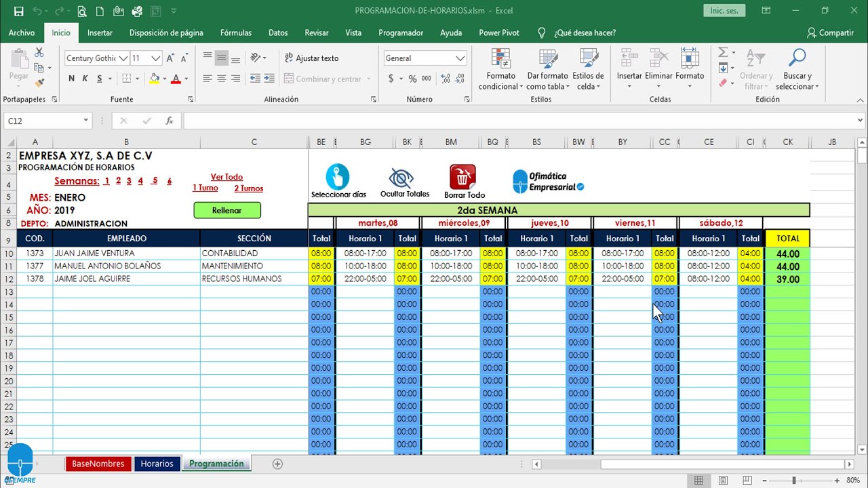Image resolution: width=868 pixels, height=488 pixels.
Task: Click the percent style icon
Action: coord(412,79)
